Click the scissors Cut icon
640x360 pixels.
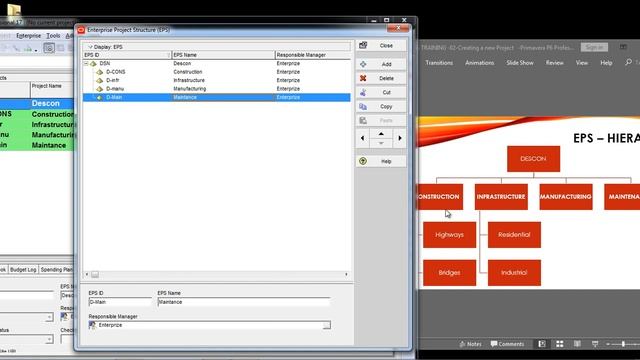[x=363, y=92]
